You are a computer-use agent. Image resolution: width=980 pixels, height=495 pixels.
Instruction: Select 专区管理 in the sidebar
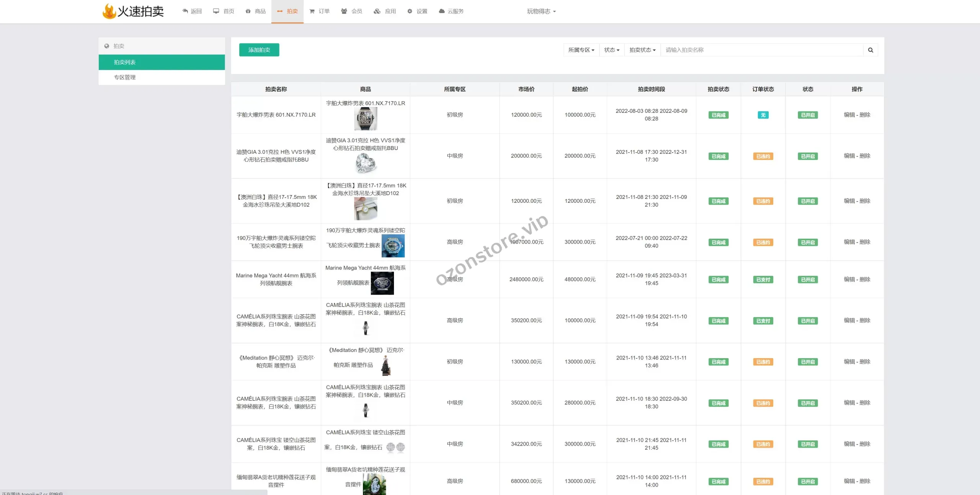125,77
